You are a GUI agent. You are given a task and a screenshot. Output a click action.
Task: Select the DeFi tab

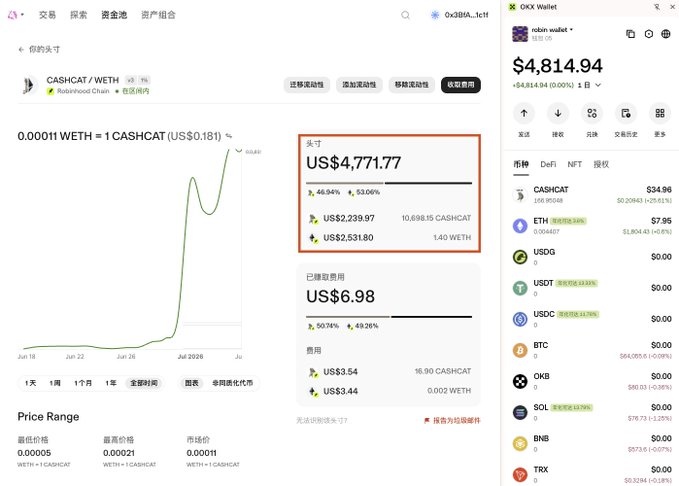(548, 165)
